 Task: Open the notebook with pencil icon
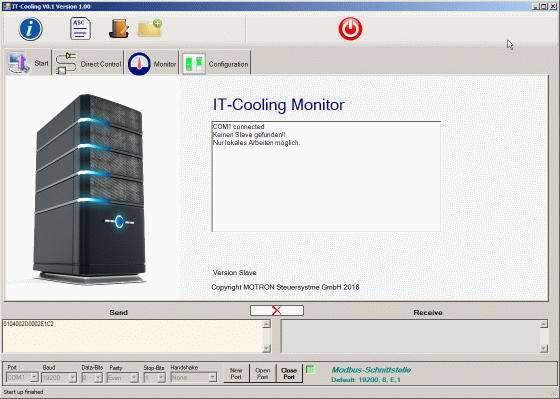pos(119,29)
